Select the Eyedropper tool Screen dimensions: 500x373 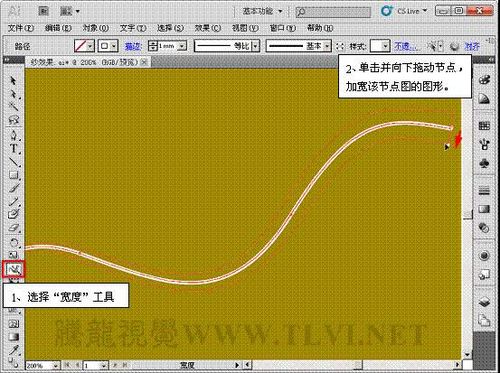pos(14,350)
